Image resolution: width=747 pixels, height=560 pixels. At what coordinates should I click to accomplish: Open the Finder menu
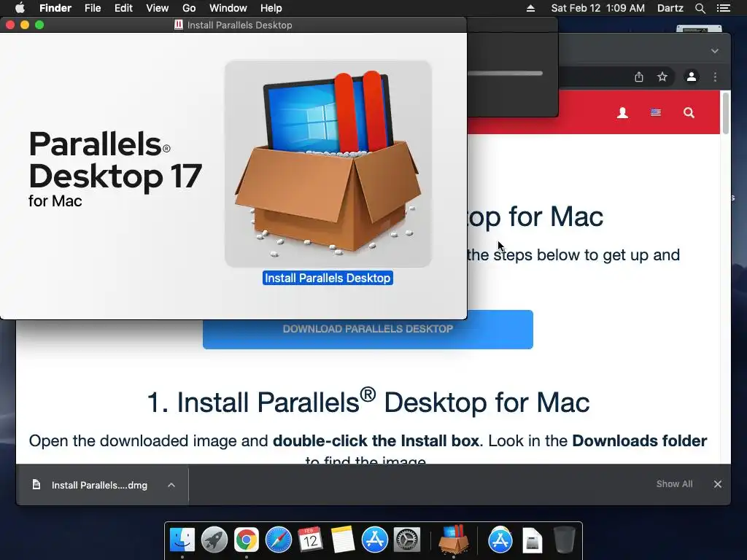[55, 8]
